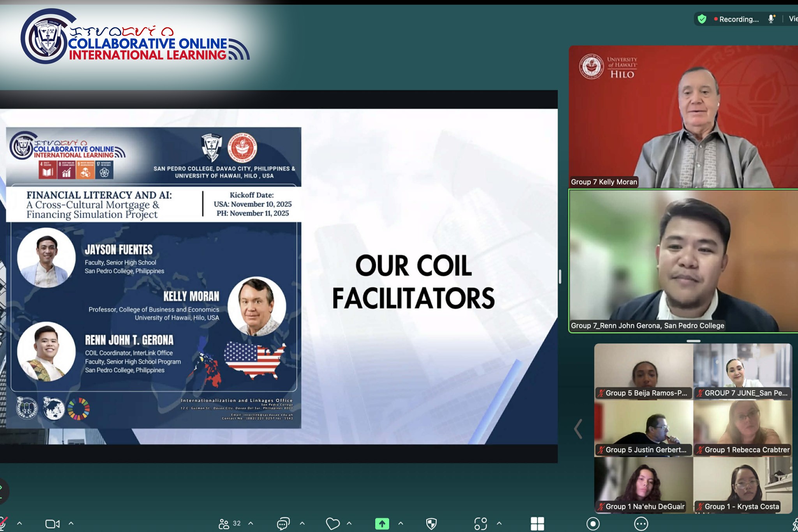This screenshot has width=798, height=532.
Task: Select Renn John Gerona video tile
Action: coord(683,261)
